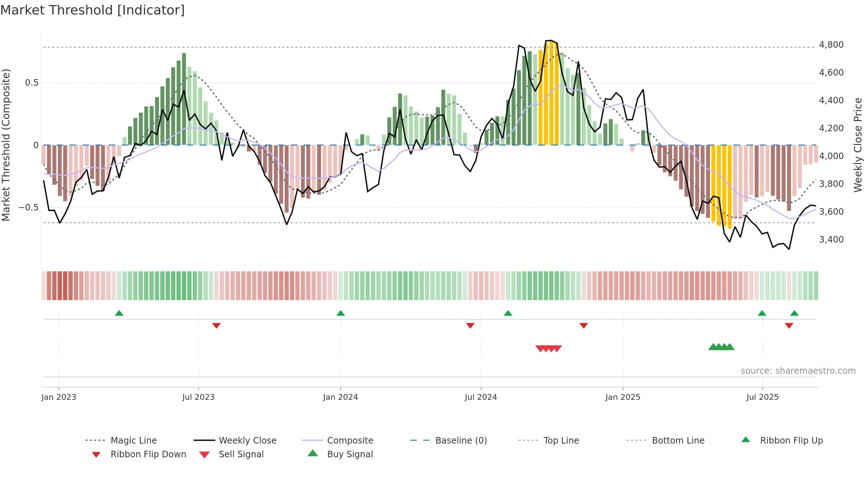Click the ribbon flip down marker in late 2024
Screen dimensions: 868x488
click(x=584, y=326)
